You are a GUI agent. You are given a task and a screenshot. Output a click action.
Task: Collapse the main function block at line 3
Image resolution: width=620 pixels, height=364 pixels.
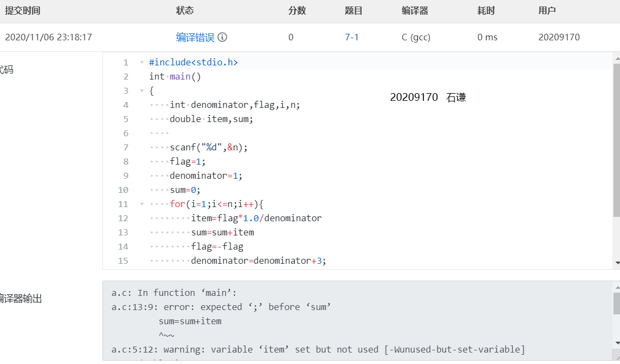[142, 91]
